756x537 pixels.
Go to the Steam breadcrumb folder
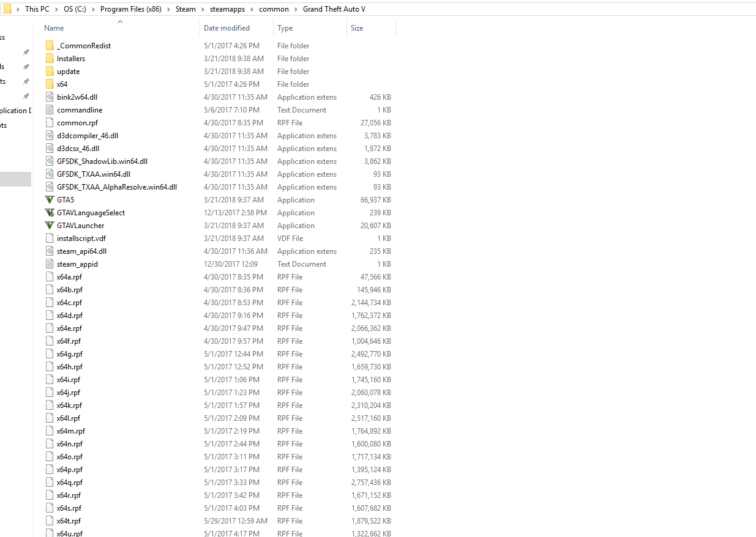(x=186, y=9)
